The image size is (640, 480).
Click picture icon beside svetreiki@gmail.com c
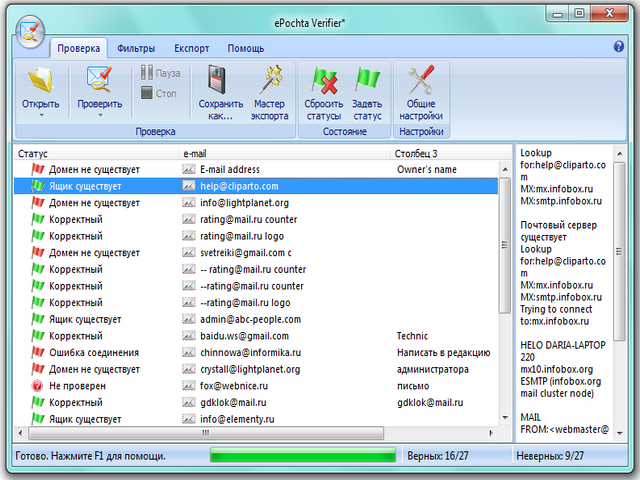(x=189, y=252)
